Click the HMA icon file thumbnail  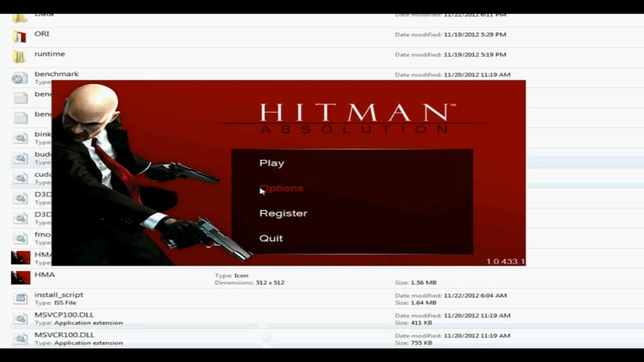click(x=21, y=278)
